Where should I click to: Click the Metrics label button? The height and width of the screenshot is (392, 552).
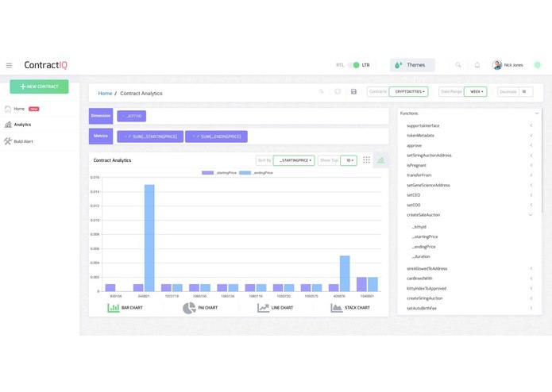click(101, 136)
